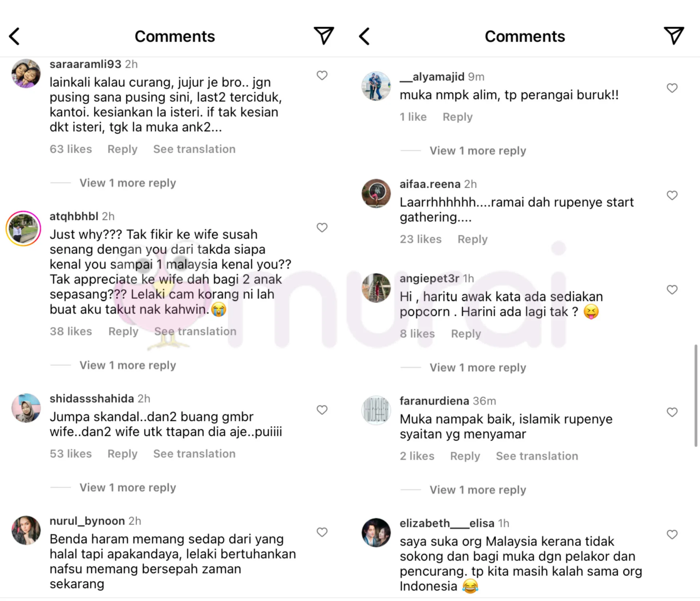The image size is (700, 601).
Task: Like aifaa.reena's comment
Action: coord(672,195)
